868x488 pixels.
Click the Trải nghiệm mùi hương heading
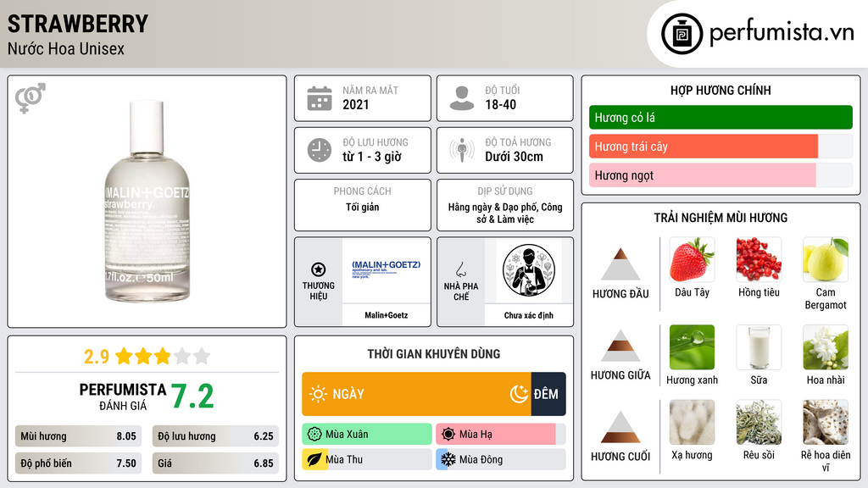coord(721,218)
